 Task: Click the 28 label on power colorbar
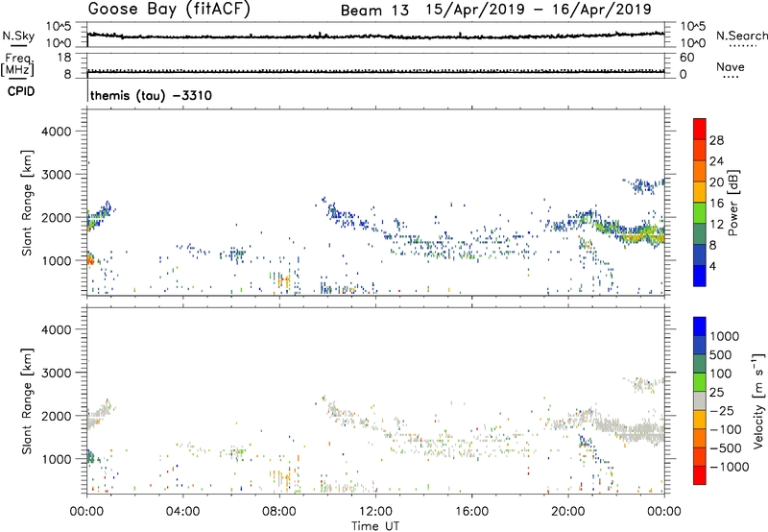[x=716, y=140]
